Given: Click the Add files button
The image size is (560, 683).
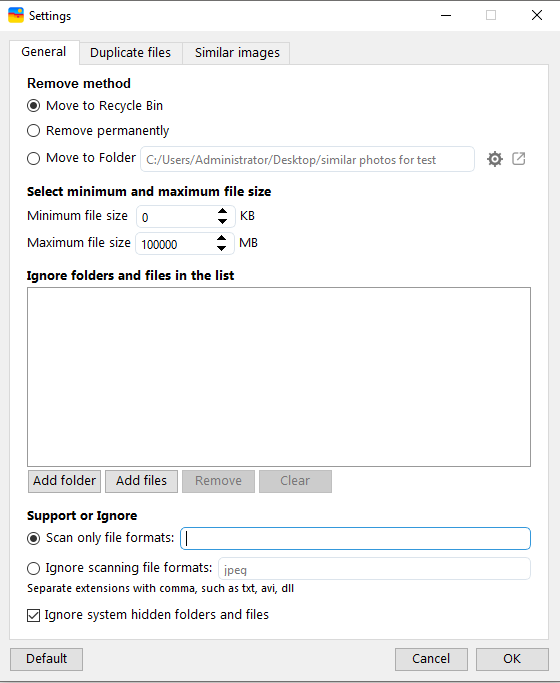Looking at the screenshot, I should (142, 481).
